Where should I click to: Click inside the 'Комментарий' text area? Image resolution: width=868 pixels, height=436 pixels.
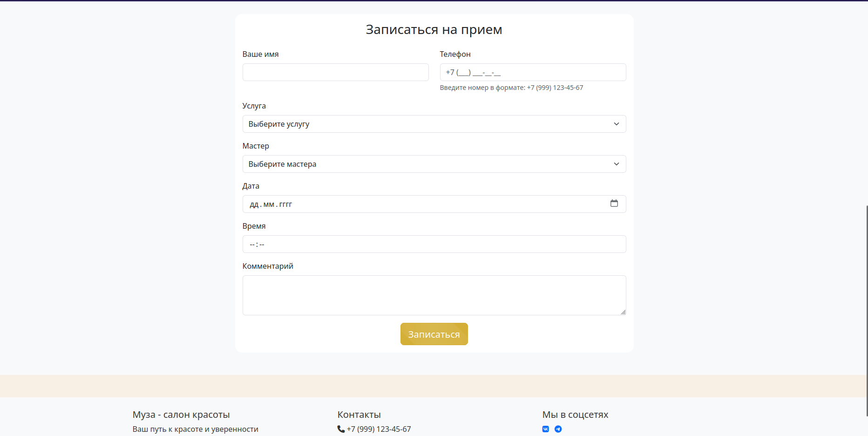(433, 295)
